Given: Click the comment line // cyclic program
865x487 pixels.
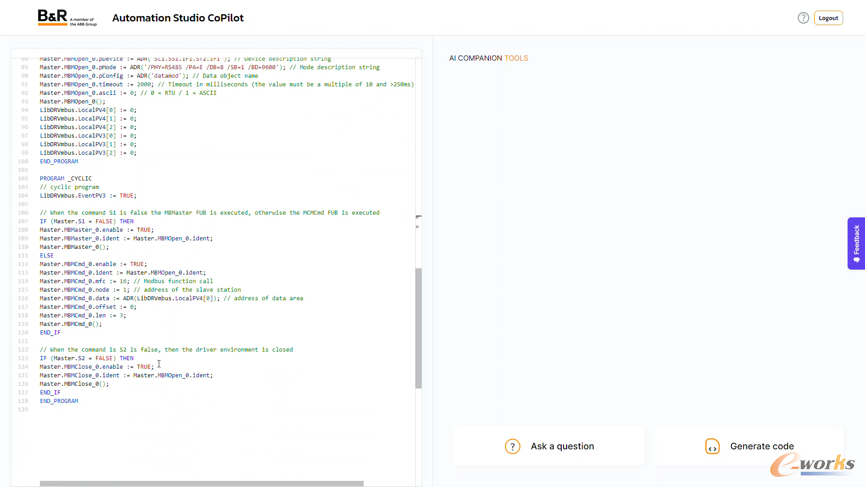Looking at the screenshot, I should coord(69,187).
